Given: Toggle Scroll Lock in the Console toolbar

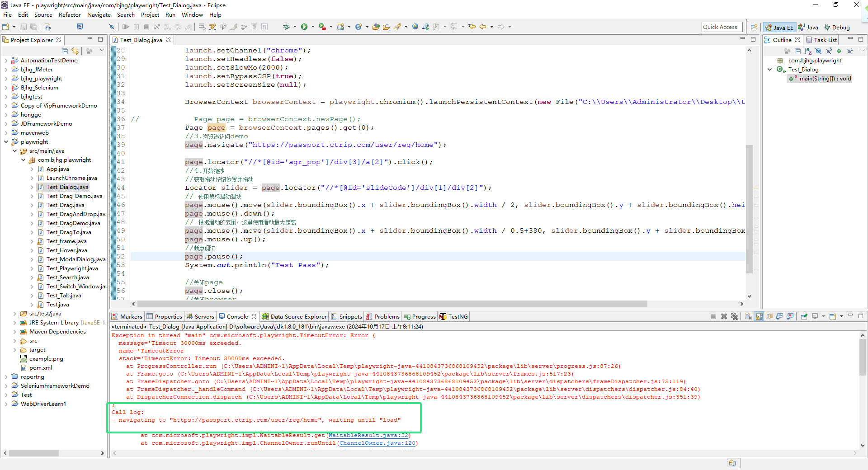Looking at the screenshot, I should point(759,316).
